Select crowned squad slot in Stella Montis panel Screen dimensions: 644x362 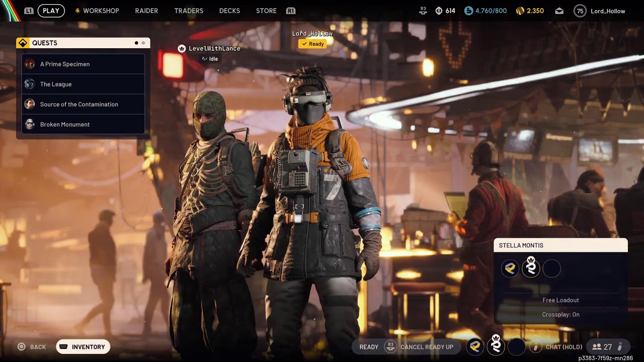point(531,267)
